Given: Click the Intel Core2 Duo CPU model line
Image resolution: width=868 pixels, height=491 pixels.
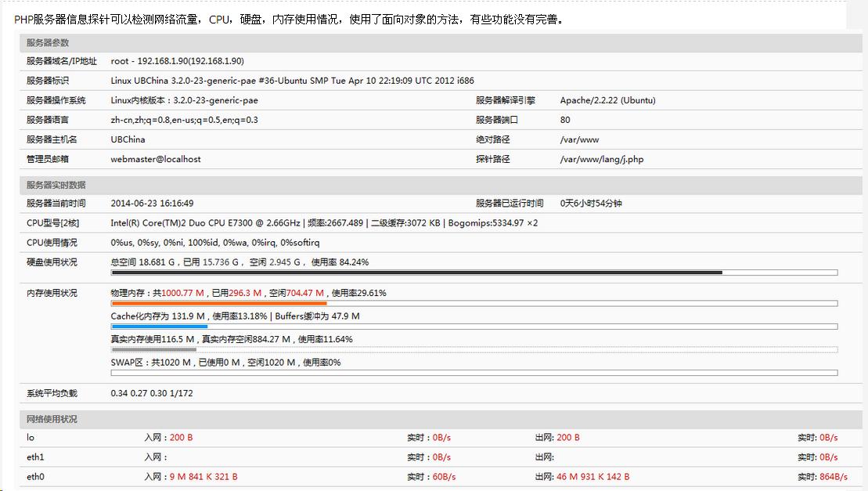Looking at the screenshot, I should point(324,223).
